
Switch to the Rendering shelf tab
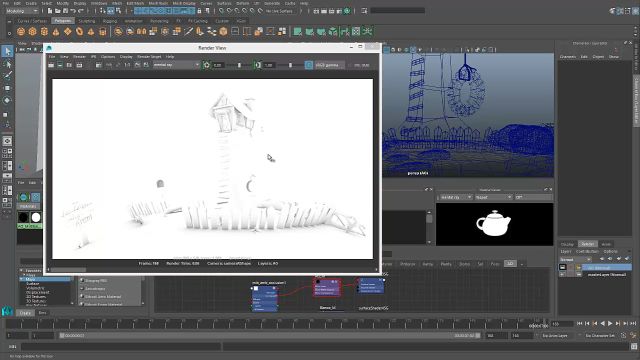click(159, 21)
